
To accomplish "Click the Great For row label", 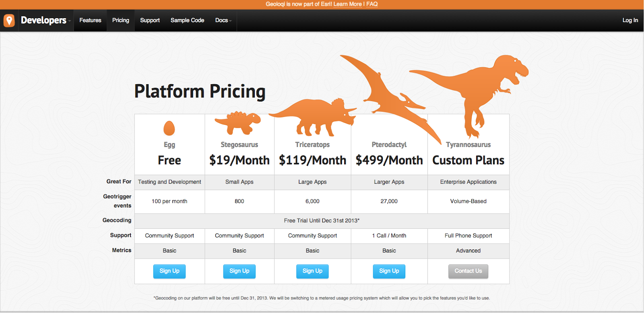I will click(x=119, y=182).
